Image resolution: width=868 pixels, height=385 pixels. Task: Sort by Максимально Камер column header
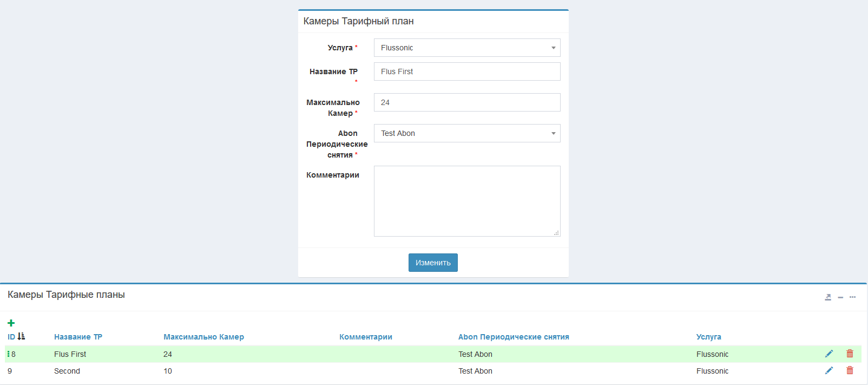tap(203, 337)
